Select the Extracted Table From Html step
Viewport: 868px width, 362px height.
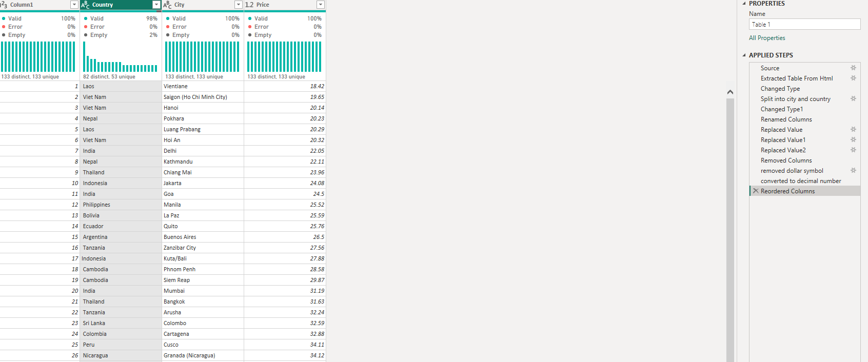805,78
